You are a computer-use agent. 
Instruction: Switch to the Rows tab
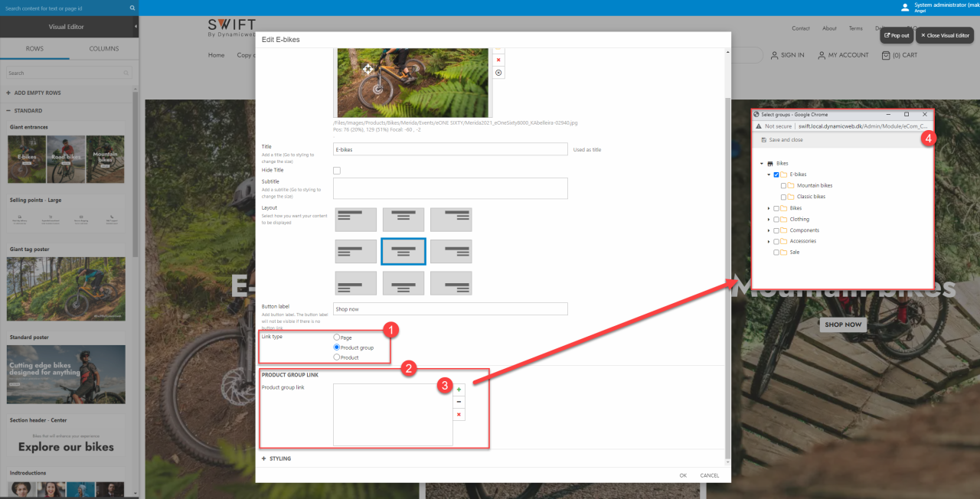pos(34,49)
